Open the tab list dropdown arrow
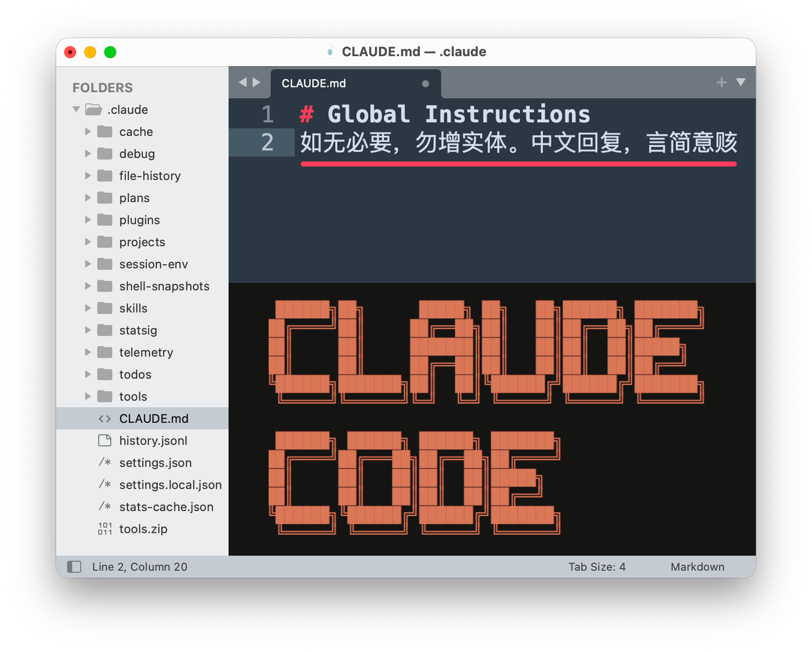The height and width of the screenshot is (652, 812). 740,82
